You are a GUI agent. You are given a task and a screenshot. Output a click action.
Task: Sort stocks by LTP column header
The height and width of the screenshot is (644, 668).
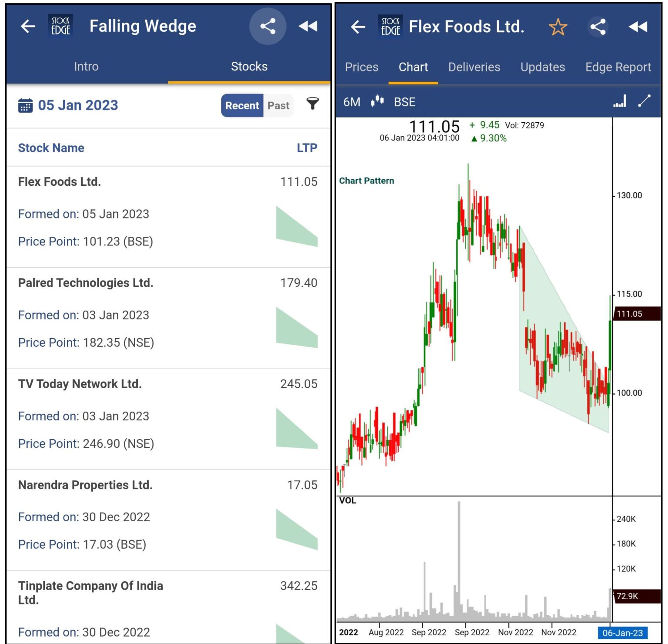[307, 148]
